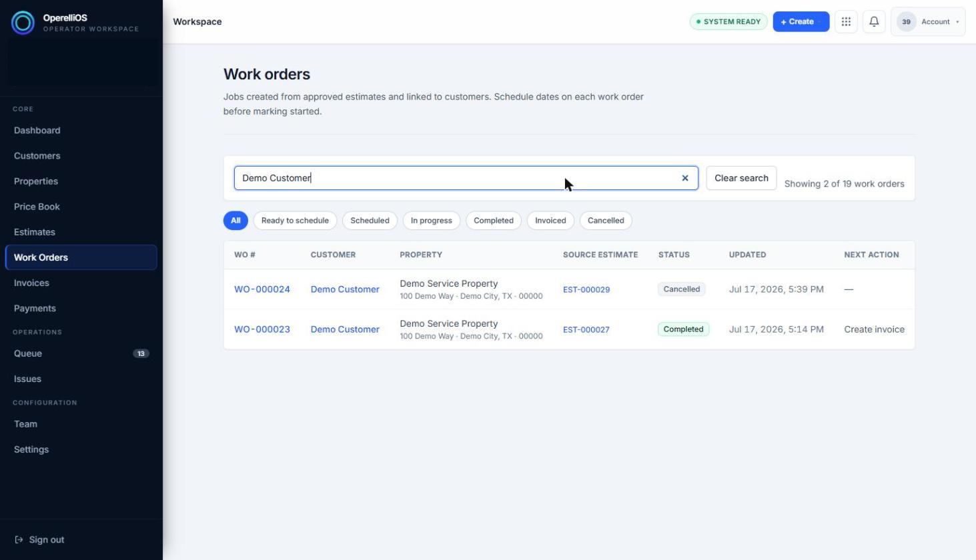Click the Jul 17, 2026, 5:39 PM timestamp
The width and height of the screenshot is (976, 560).
[x=777, y=289]
